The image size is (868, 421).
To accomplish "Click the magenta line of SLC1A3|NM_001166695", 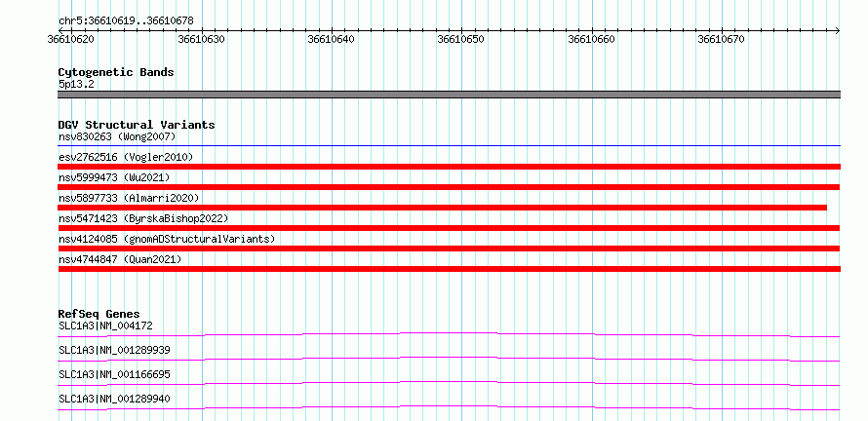I will click(x=449, y=383).
